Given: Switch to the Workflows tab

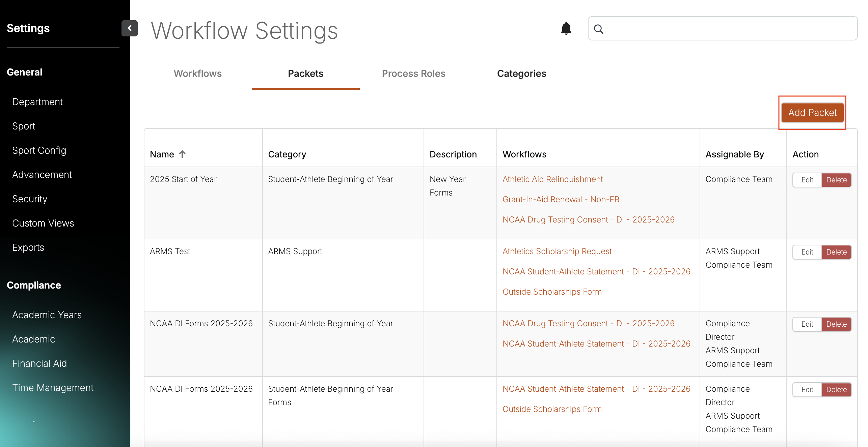Looking at the screenshot, I should coord(197,73).
